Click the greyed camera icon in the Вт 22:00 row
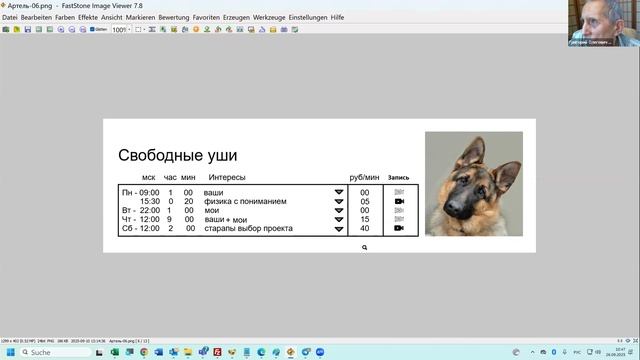Viewport: 640px width, 360px height. [x=399, y=210]
